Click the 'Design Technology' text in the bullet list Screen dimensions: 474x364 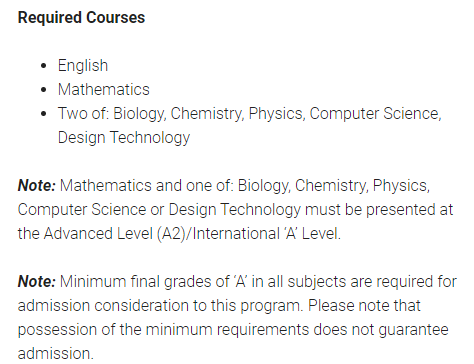pyautogui.click(x=124, y=138)
